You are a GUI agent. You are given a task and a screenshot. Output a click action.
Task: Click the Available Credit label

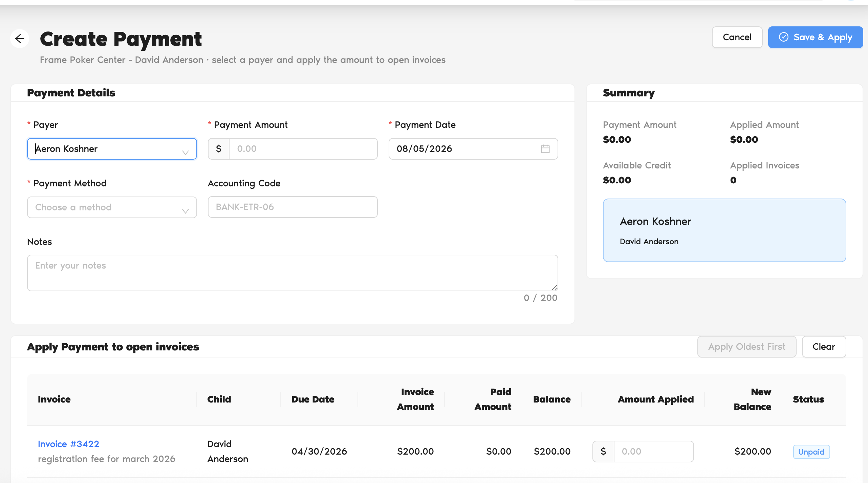coord(637,165)
